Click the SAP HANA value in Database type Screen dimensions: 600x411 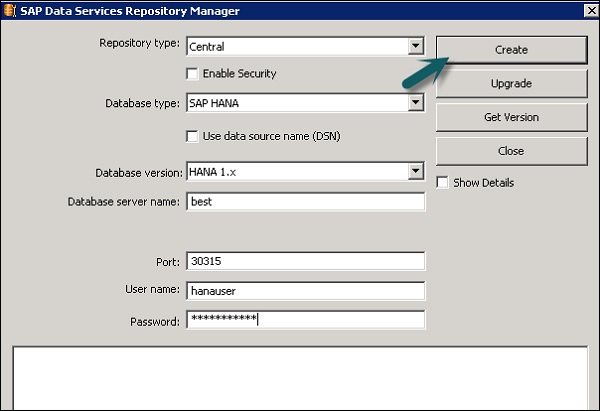[x=214, y=103]
